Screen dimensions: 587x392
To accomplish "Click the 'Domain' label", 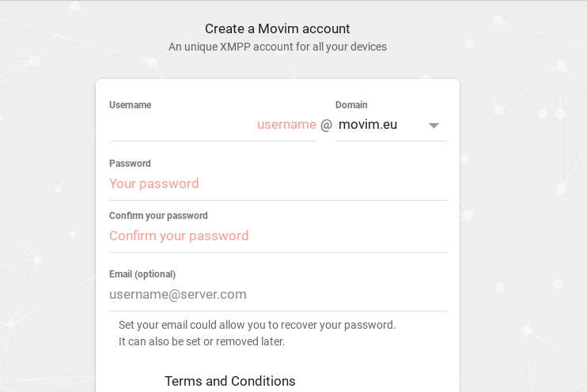I will click(x=351, y=105).
